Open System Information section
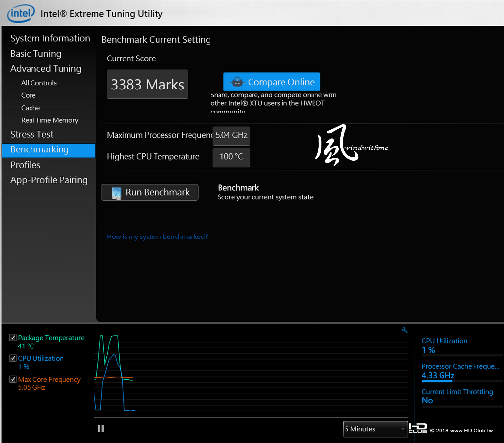 tap(50, 38)
